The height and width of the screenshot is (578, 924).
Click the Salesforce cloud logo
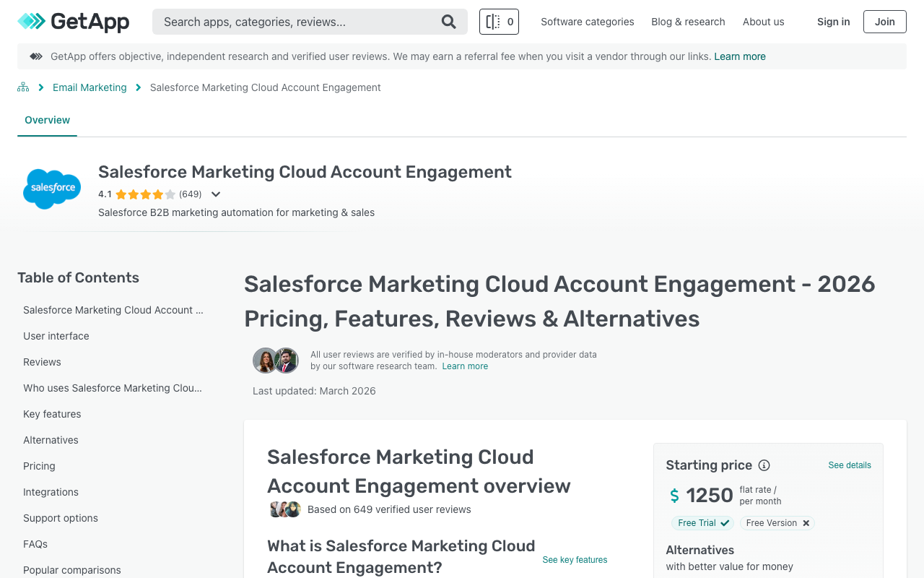52,189
